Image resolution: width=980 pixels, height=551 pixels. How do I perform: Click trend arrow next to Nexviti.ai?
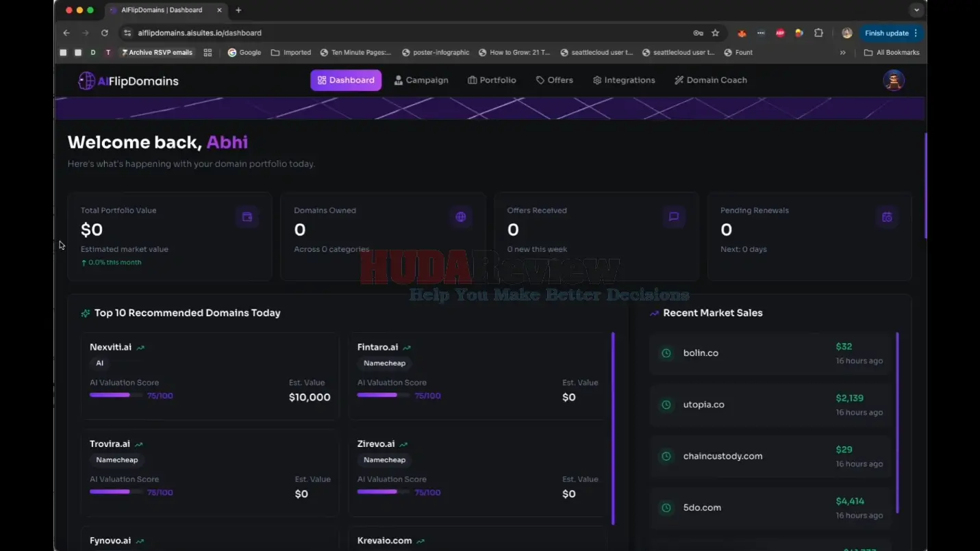point(140,348)
